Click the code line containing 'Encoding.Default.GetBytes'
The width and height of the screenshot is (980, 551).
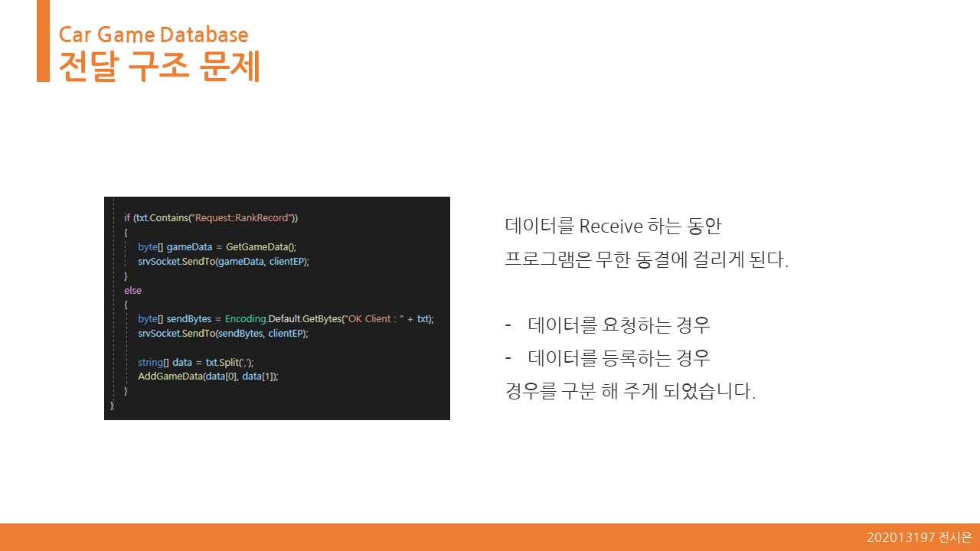pyautogui.click(x=286, y=319)
